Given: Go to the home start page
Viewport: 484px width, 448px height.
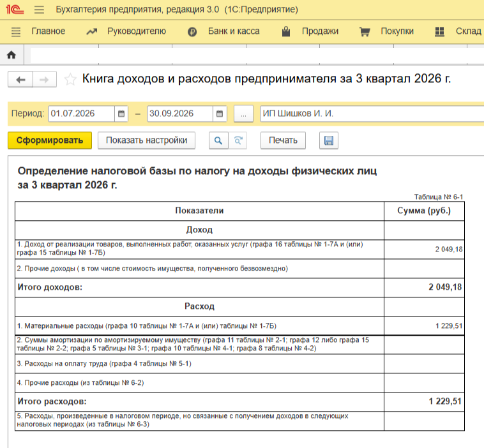Looking at the screenshot, I should [11, 56].
